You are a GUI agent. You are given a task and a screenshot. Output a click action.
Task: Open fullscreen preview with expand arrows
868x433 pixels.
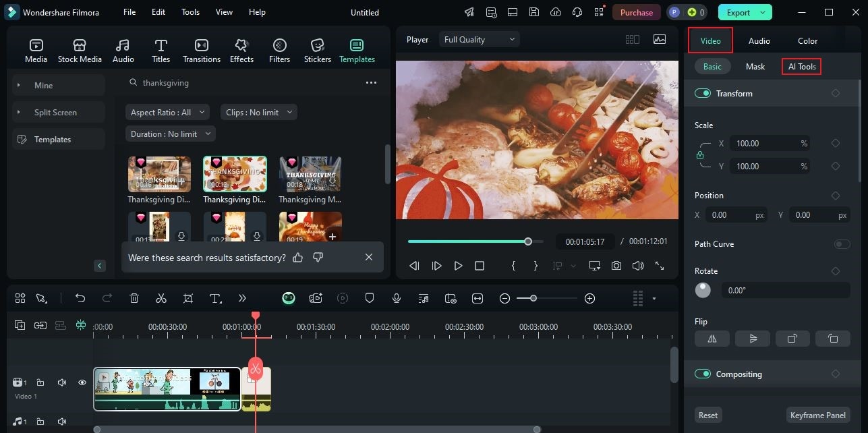pyautogui.click(x=660, y=266)
